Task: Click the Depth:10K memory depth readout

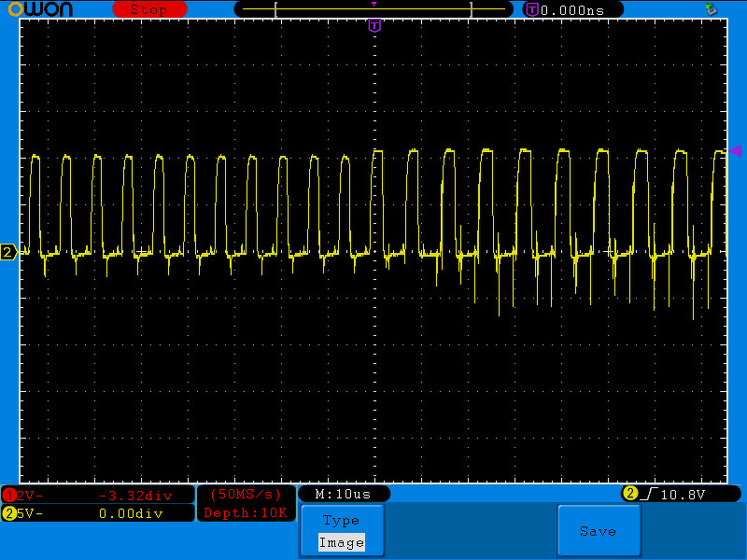Action: (x=246, y=512)
